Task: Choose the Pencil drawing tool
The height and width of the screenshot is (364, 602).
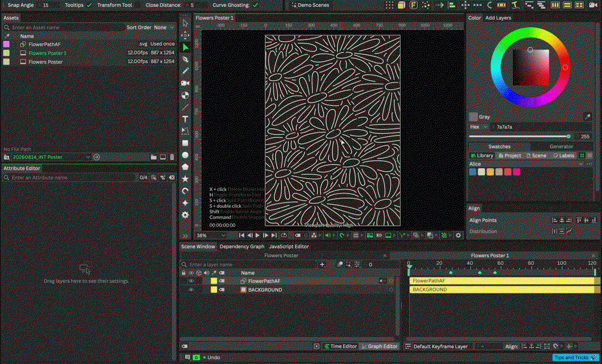Action: point(185,71)
